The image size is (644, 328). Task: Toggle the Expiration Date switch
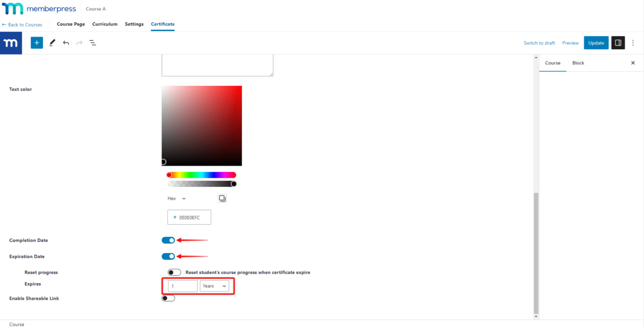click(x=168, y=257)
